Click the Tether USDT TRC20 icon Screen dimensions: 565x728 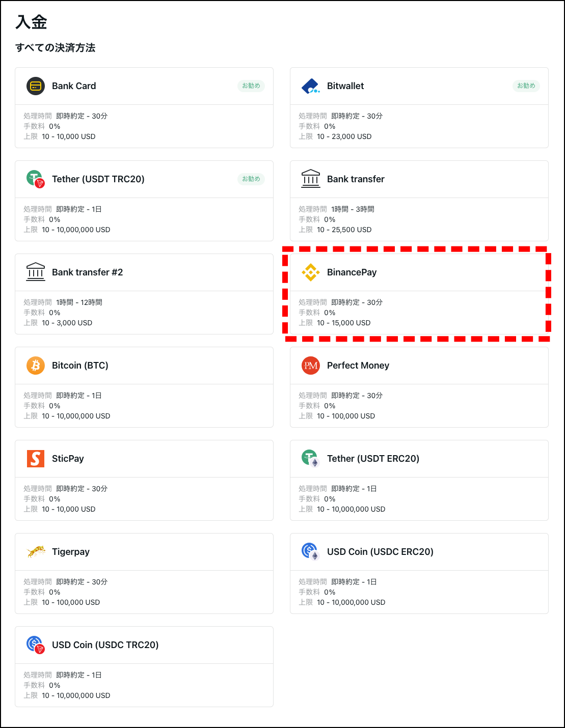click(x=36, y=179)
